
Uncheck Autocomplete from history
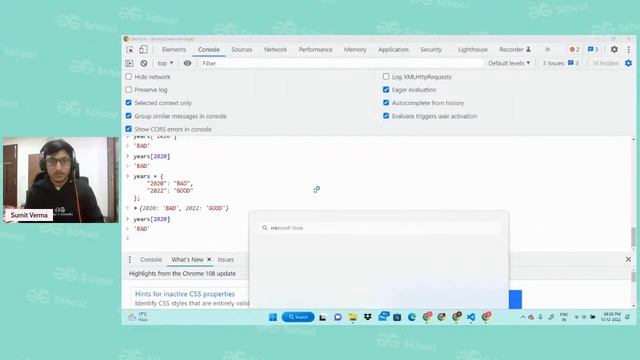pos(386,103)
